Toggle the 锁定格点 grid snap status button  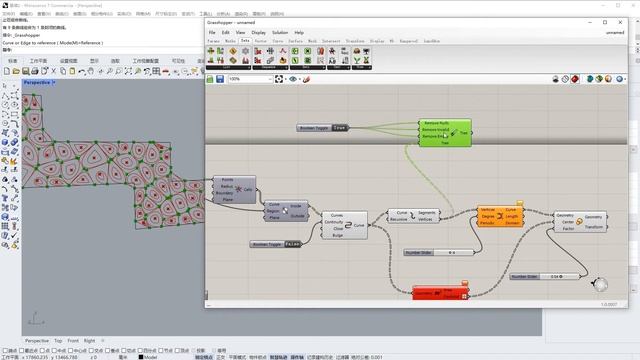tap(204, 357)
